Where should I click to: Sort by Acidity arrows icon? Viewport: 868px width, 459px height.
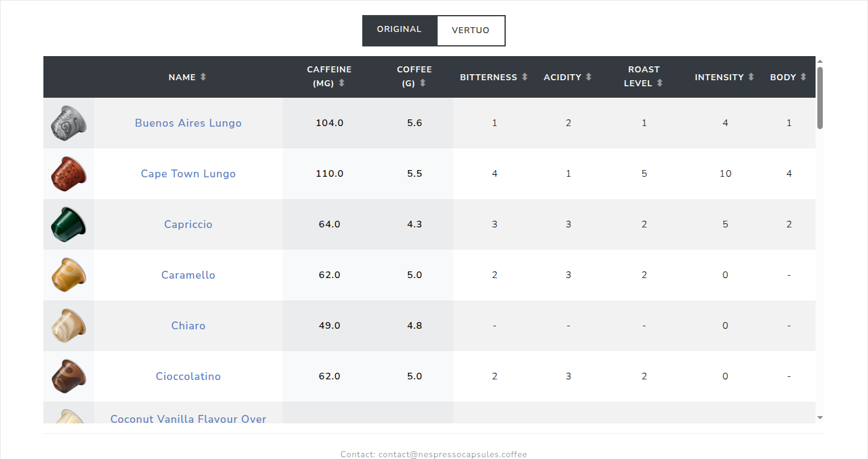coord(589,77)
